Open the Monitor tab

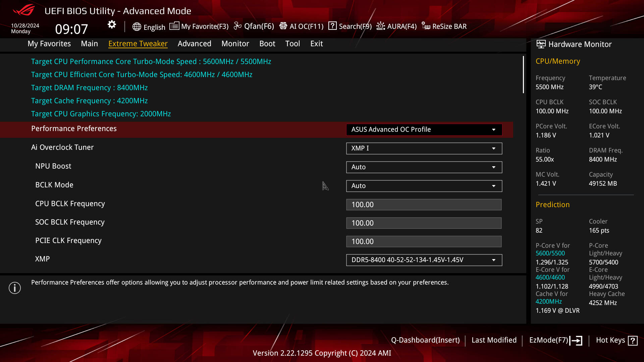click(x=235, y=44)
